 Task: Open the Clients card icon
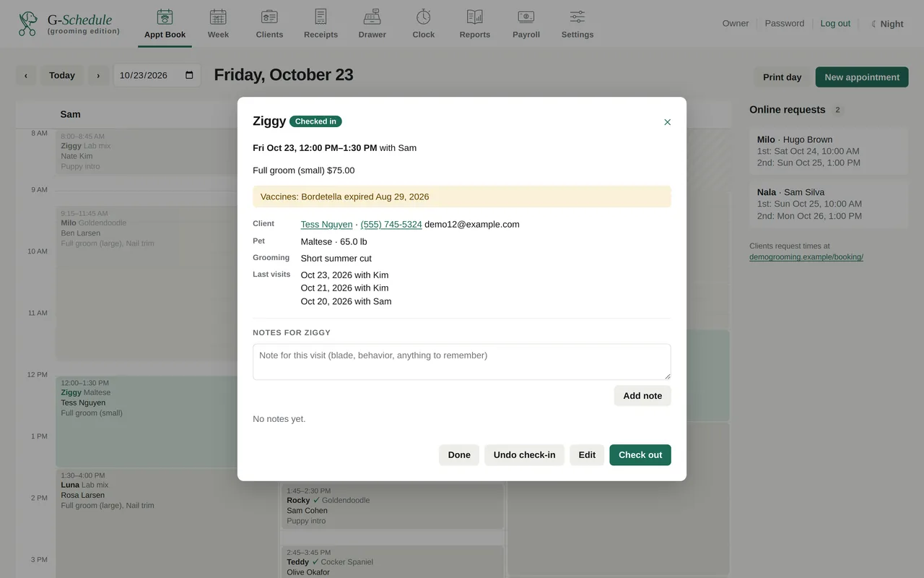[x=269, y=17]
